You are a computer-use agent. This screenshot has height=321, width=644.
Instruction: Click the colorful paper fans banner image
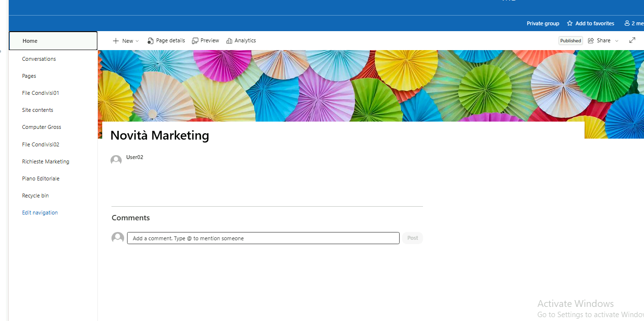371,85
